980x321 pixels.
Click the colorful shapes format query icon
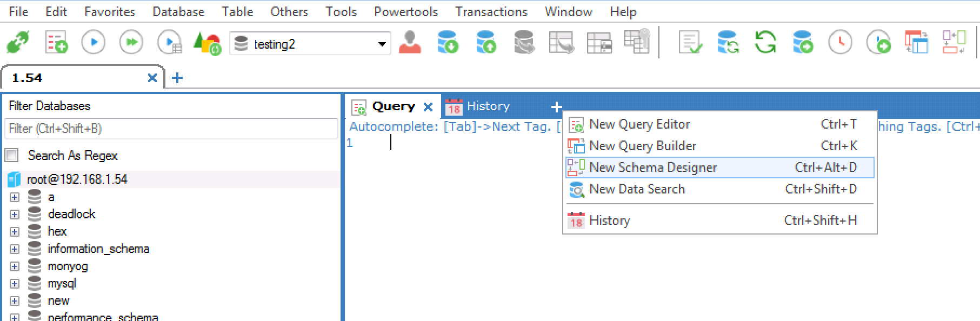click(x=207, y=44)
